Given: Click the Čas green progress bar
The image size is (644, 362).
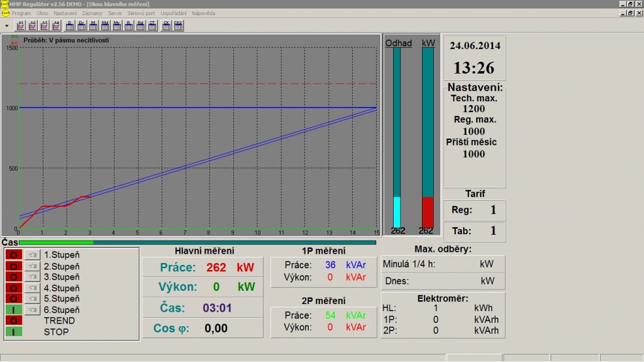Looking at the screenshot, I should (197, 243).
